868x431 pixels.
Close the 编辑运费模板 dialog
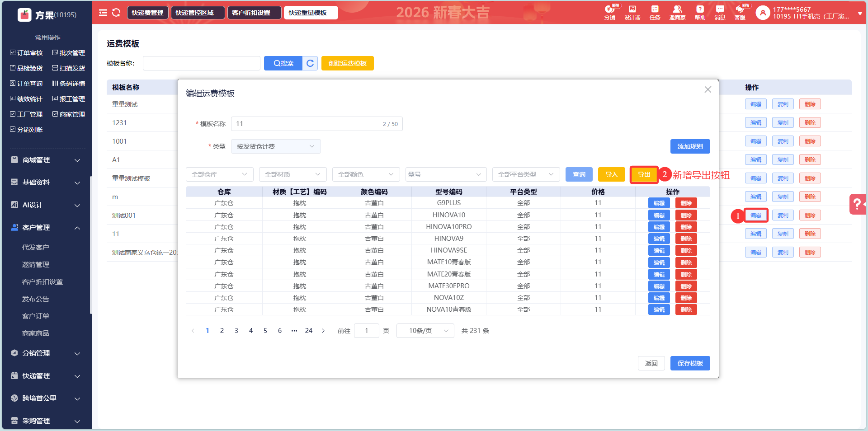[708, 89]
